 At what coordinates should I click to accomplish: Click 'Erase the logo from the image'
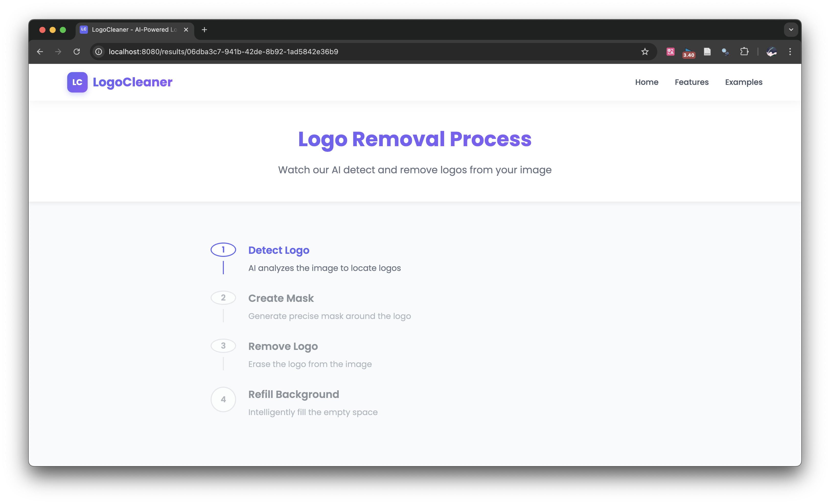tap(310, 364)
